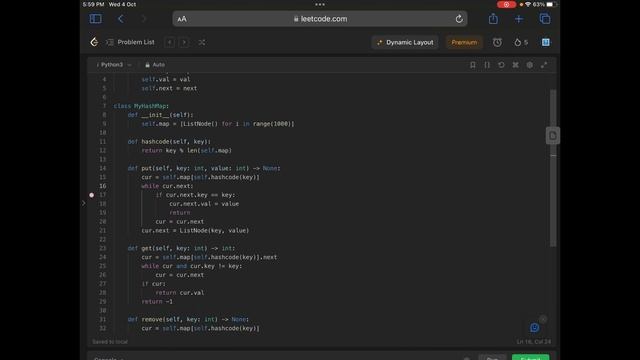The width and height of the screenshot is (640, 360).
Task: Go to previous problem arrow
Action: coord(170,42)
